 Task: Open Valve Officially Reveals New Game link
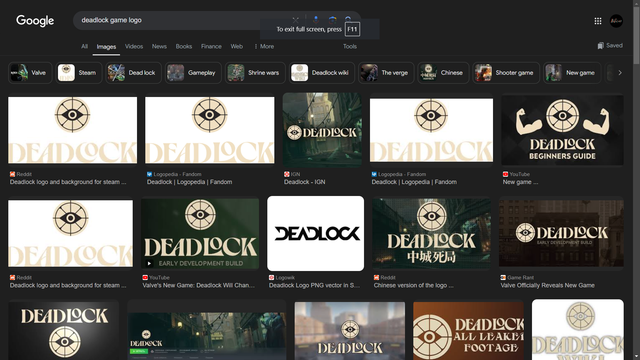click(x=547, y=285)
